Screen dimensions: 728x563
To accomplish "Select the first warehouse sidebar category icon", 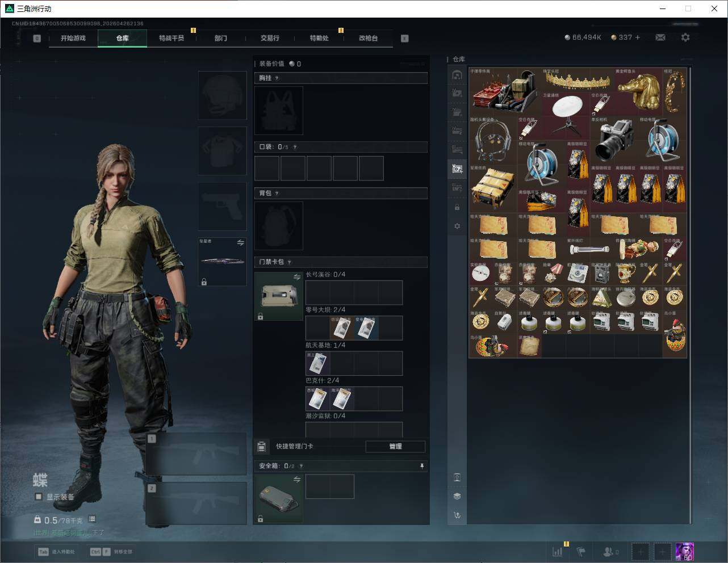I will (457, 75).
